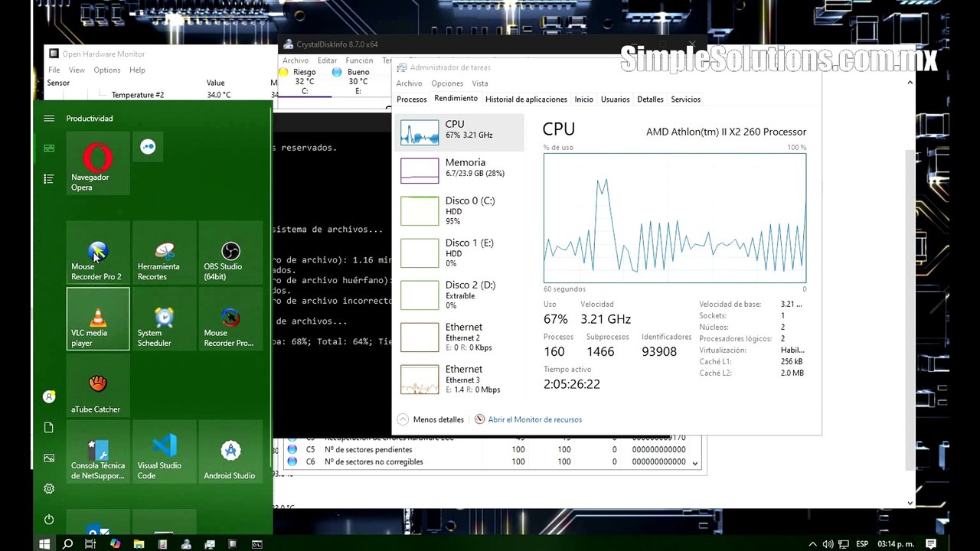Launch aTube Catcher tile
The image size is (980, 551).
click(98, 386)
